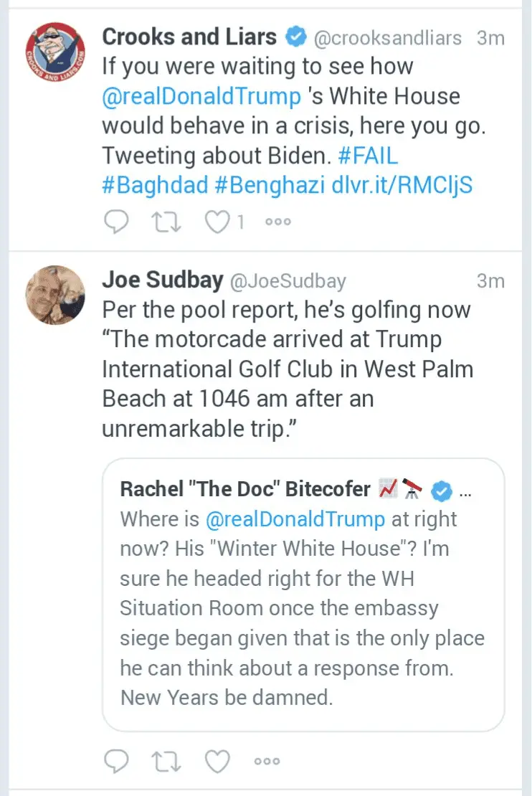Open the Joe Sudbay display name
This screenshot has height=796, width=532.
coord(162,280)
